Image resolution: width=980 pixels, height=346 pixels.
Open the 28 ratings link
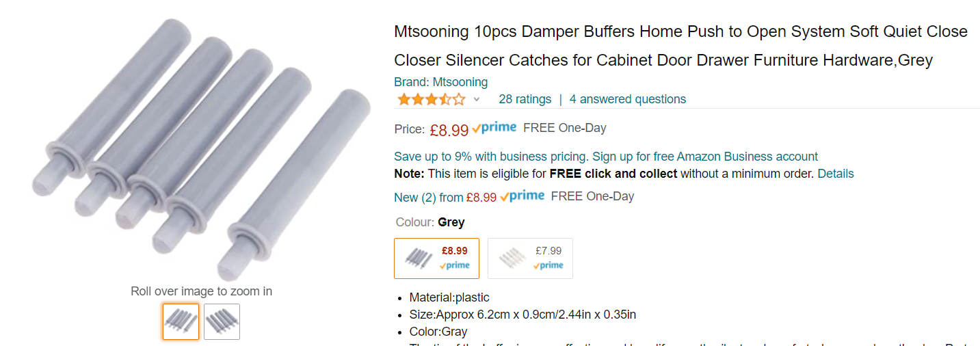(x=525, y=99)
